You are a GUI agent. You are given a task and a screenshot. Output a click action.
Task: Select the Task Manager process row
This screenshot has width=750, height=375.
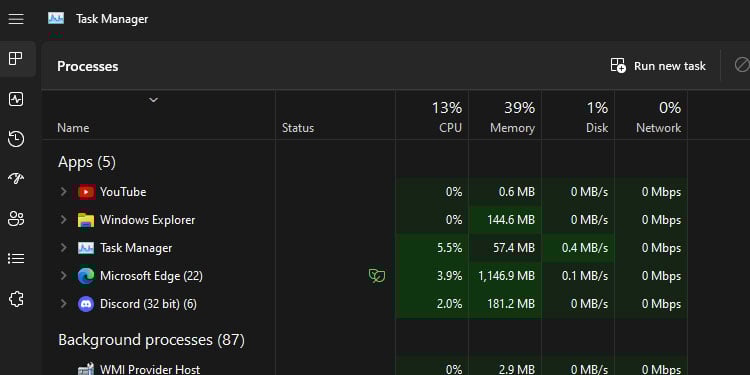(x=364, y=248)
